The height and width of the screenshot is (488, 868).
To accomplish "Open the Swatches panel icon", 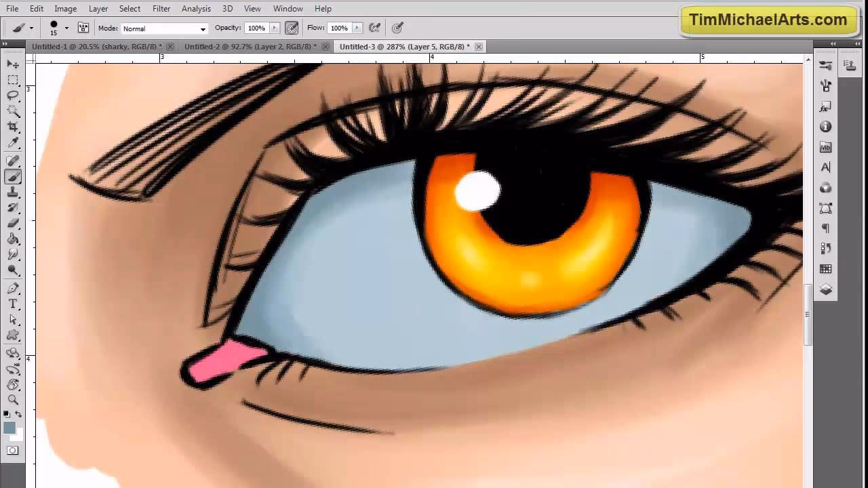I will [825, 269].
